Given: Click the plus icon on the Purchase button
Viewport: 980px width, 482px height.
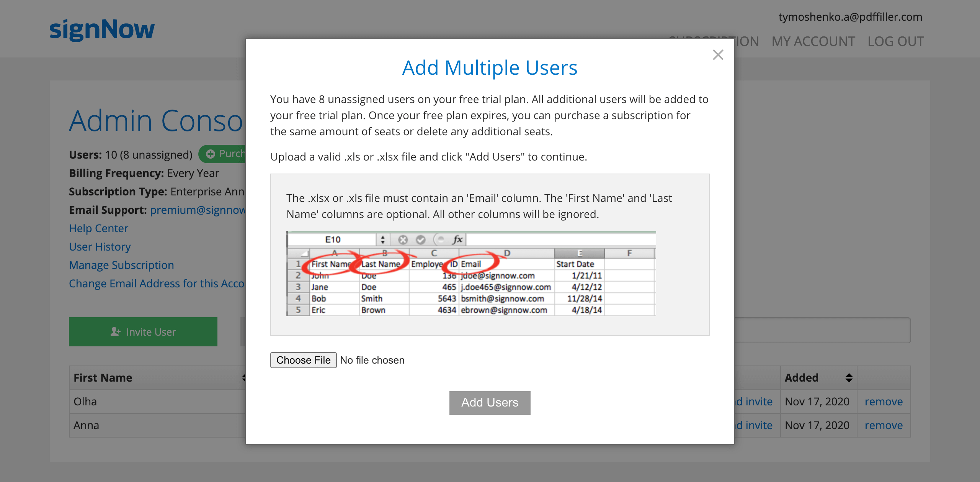Looking at the screenshot, I should (210, 154).
